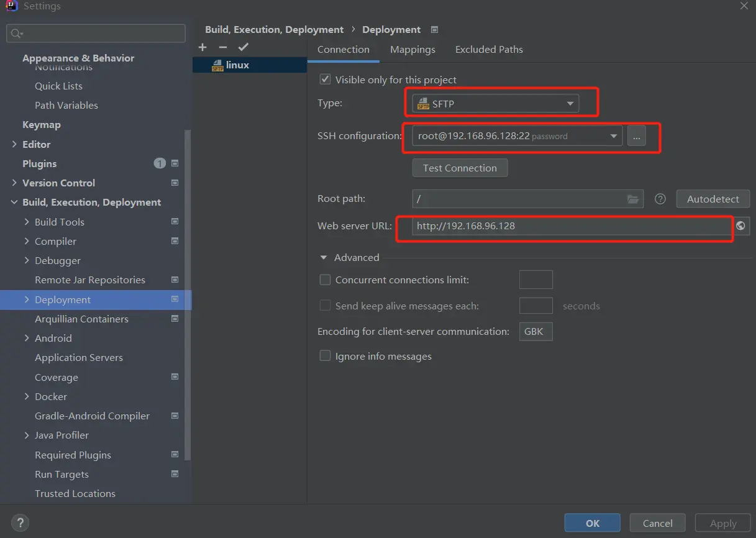The image size is (756, 538).
Task: Switch to the Excluded Paths tab
Action: pos(489,50)
